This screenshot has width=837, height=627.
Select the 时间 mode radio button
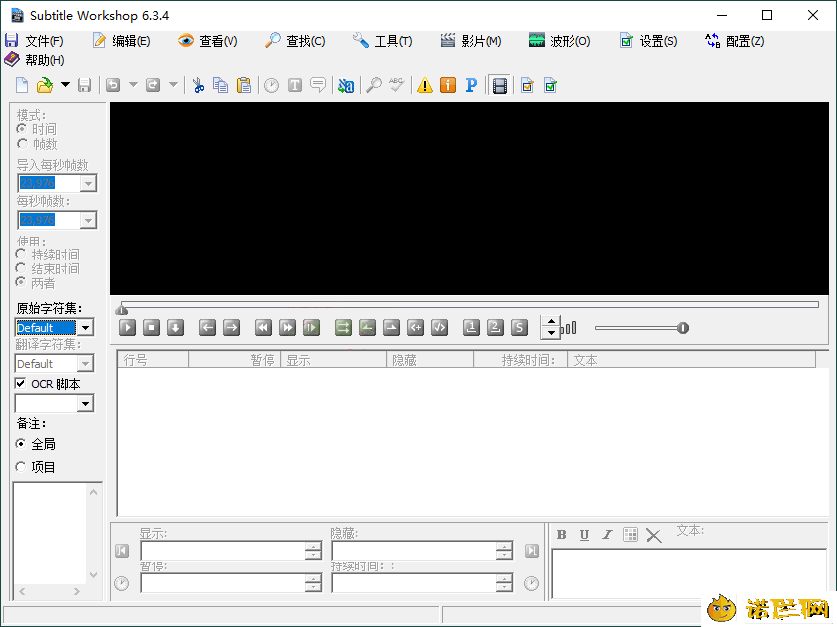(x=21, y=129)
